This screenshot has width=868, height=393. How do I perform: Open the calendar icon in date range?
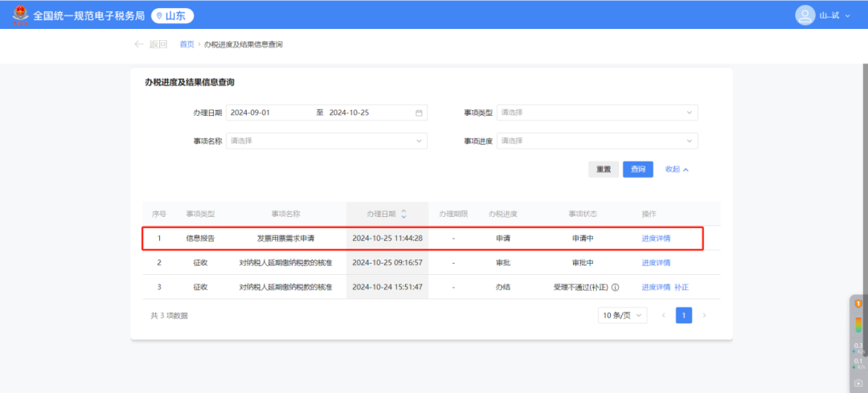coord(419,113)
